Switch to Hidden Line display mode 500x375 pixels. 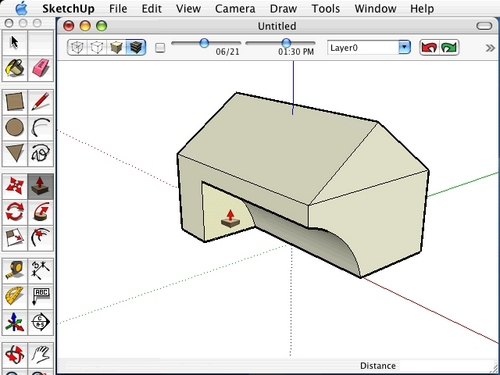point(97,48)
